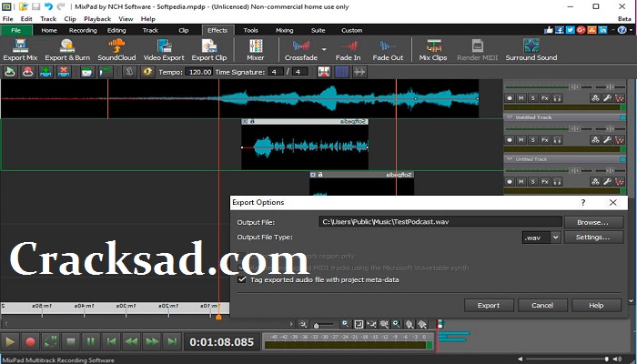Solo the first track
The height and width of the screenshot is (364, 637).
tap(532, 98)
